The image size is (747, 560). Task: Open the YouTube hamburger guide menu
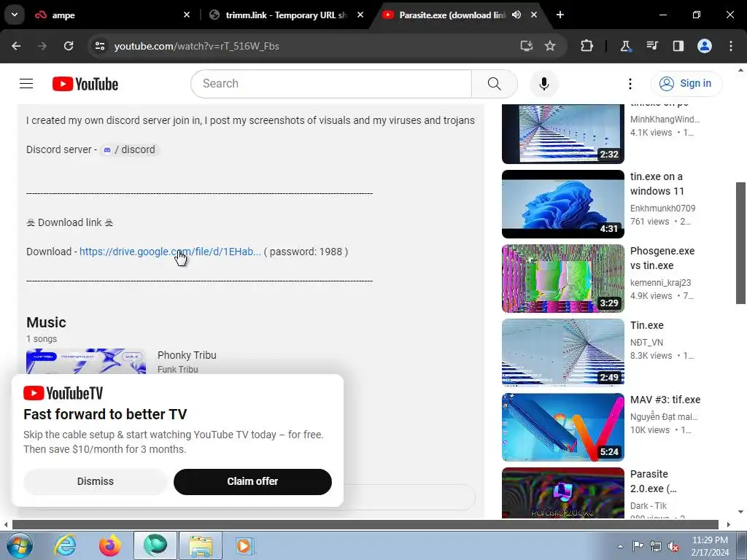tap(26, 84)
